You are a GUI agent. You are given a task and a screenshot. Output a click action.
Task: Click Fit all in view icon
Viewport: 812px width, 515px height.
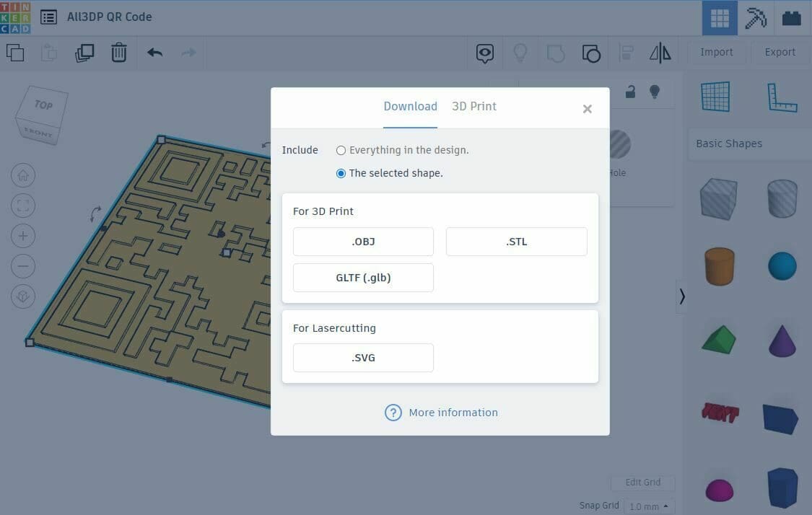(23, 206)
